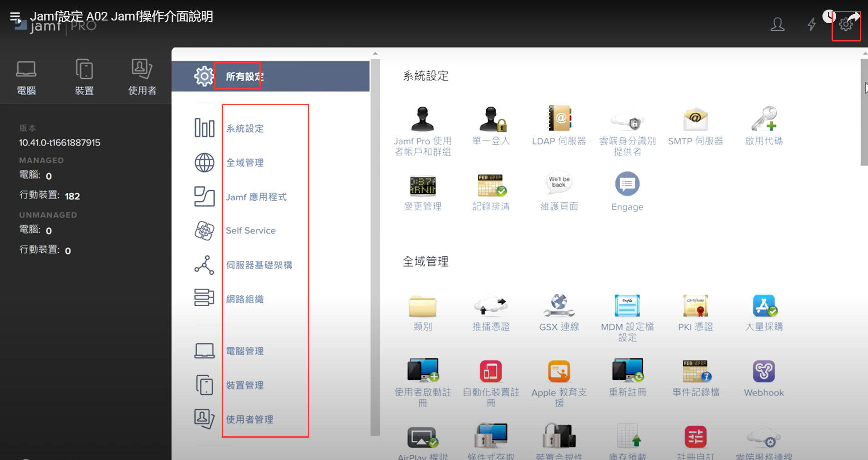This screenshot has height=460, width=868.
Task: Open GSX 連線 connection settings
Action: [559, 312]
